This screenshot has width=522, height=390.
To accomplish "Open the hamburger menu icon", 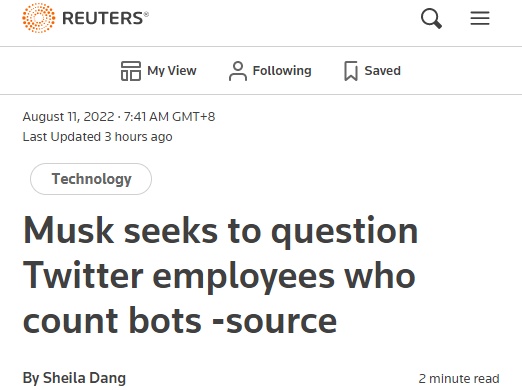I will (x=480, y=18).
